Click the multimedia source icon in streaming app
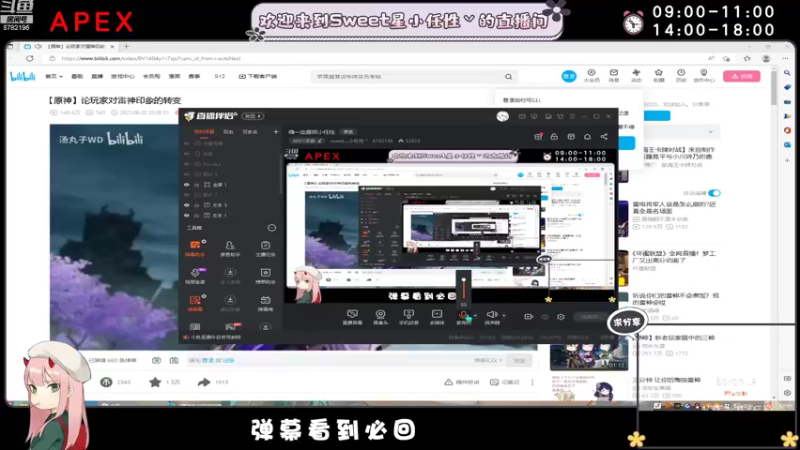800x450 pixels. point(437,316)
